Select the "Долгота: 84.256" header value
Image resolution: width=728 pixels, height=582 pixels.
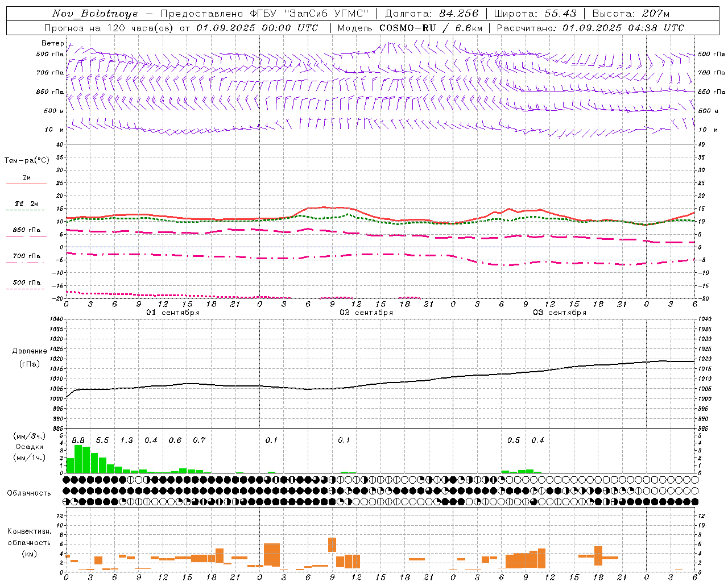click(x=432, y=14)
